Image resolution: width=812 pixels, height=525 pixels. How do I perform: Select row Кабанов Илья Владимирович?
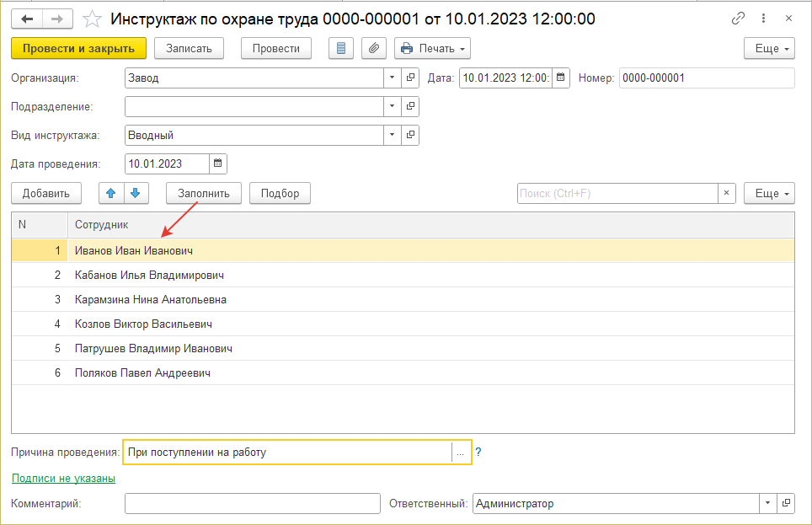(x=403, y=275)
